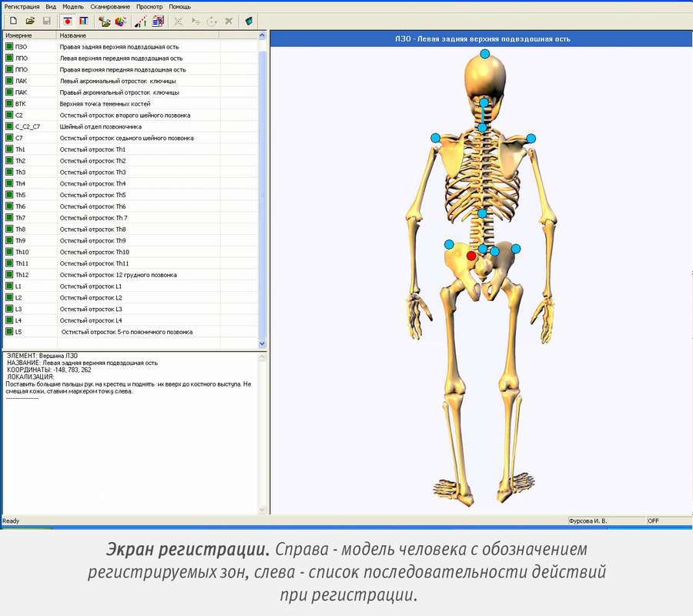693x616 pixels.
Task: Toggle the green box beside ПЗО
Action: pyautogui.click(x=9, y=46)
